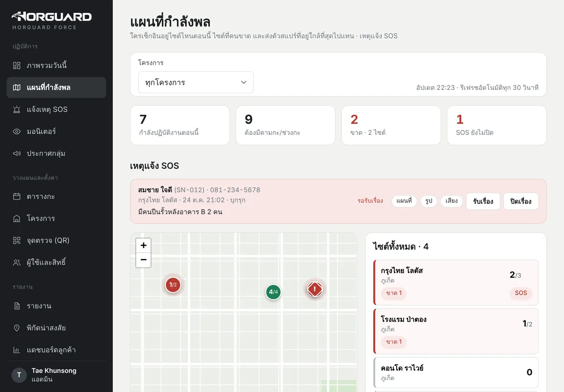
Task: Click the T user avatar
Action: coord(19,375)
